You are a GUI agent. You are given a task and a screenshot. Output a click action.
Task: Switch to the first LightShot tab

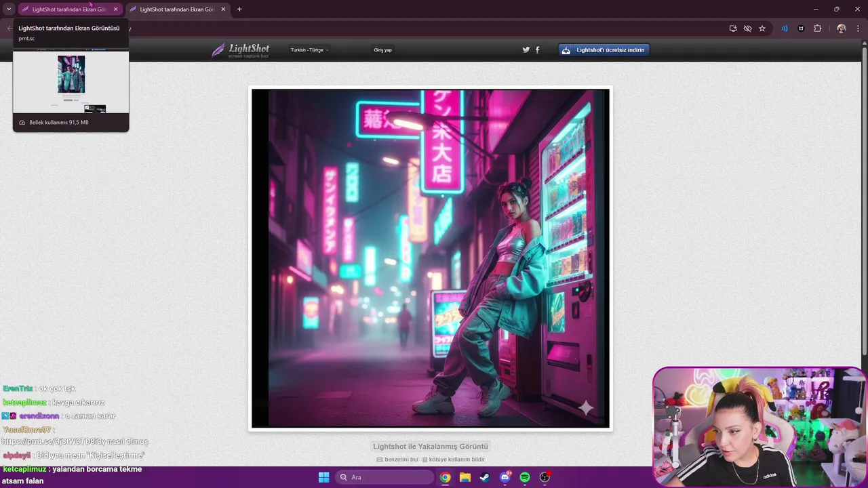click(69, 9)
